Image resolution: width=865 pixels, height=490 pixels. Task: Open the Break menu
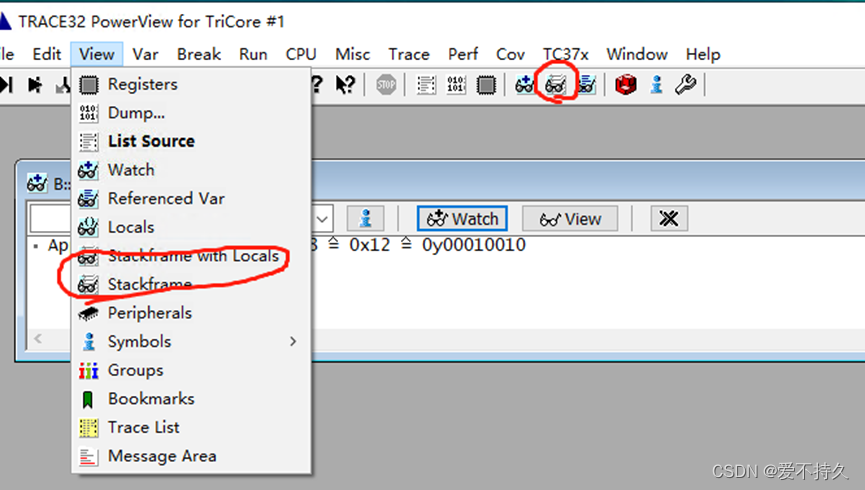point(199,54)
